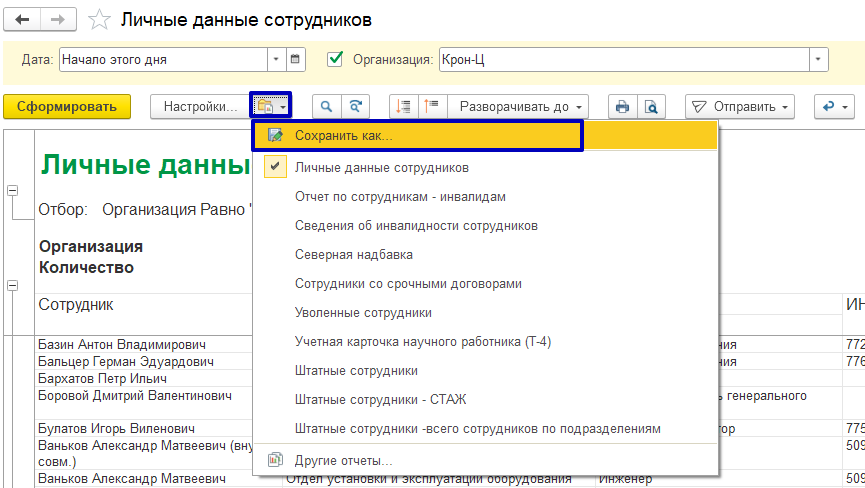Add report to favorites with star icon

(99, 20)
